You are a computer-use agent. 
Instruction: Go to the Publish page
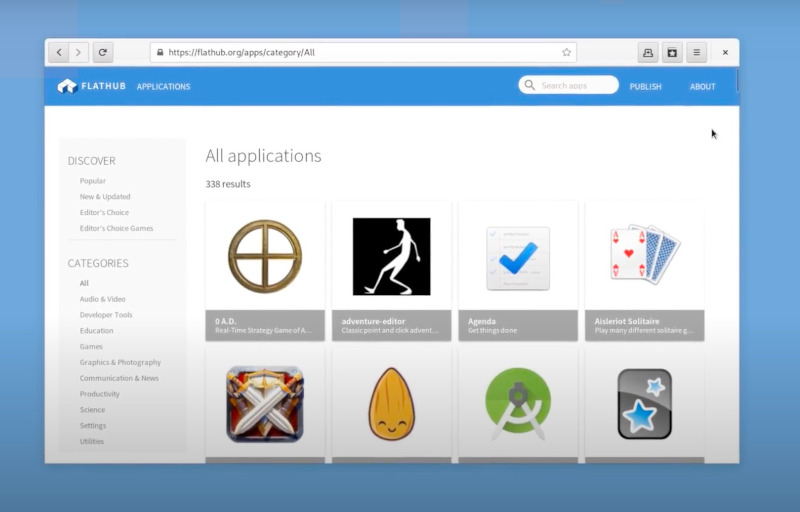pyautogui.click(x=645, y=87)
